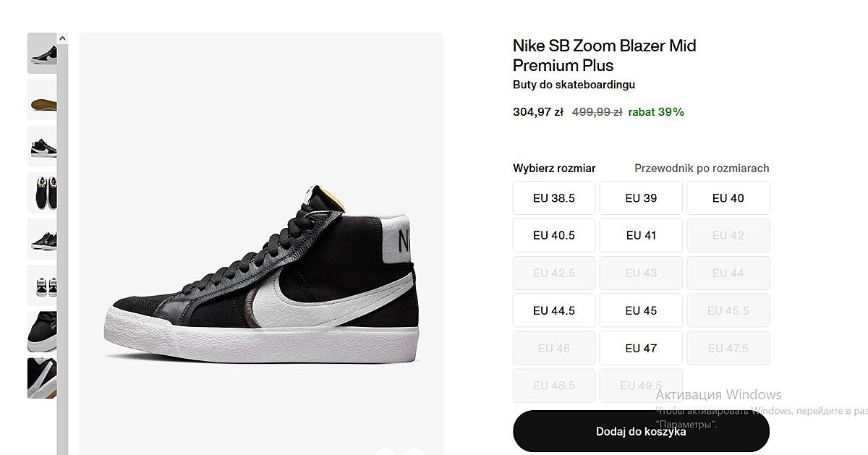Click the main Nike Blazer product image

click(261, 275)
